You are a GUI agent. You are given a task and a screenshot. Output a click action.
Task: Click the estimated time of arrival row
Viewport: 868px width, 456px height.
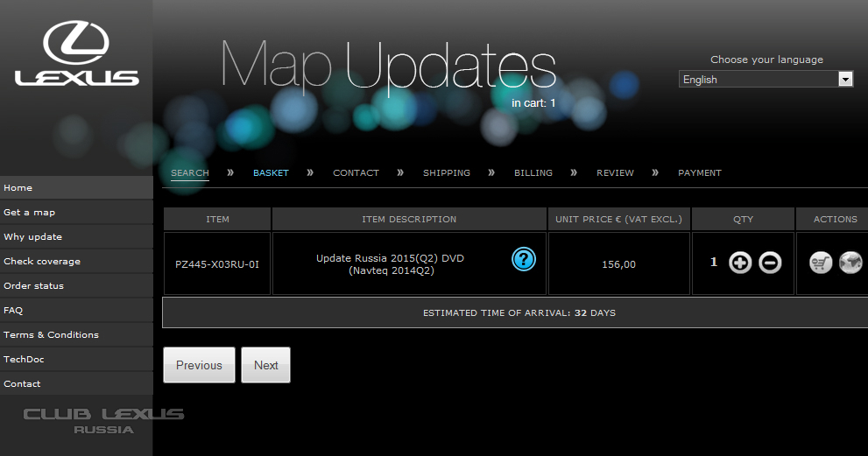[515, 312]
